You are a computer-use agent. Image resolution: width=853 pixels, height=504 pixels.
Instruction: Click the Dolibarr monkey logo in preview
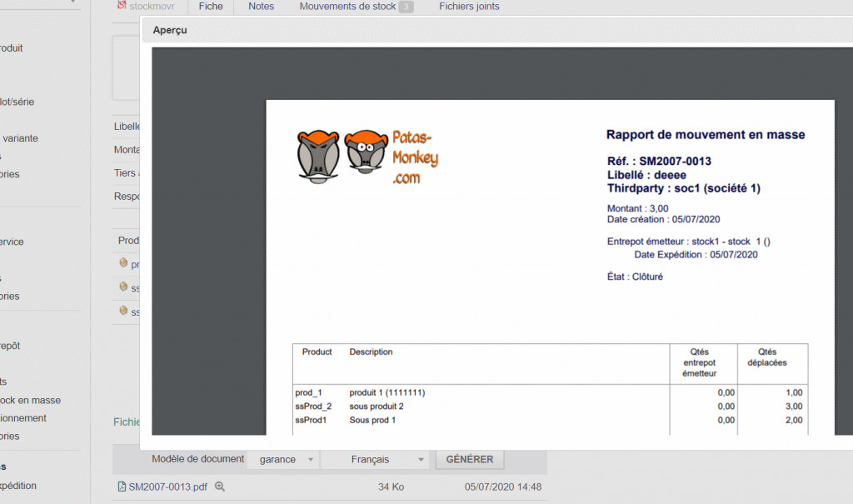pyautogui.click(x=367, y=157)
